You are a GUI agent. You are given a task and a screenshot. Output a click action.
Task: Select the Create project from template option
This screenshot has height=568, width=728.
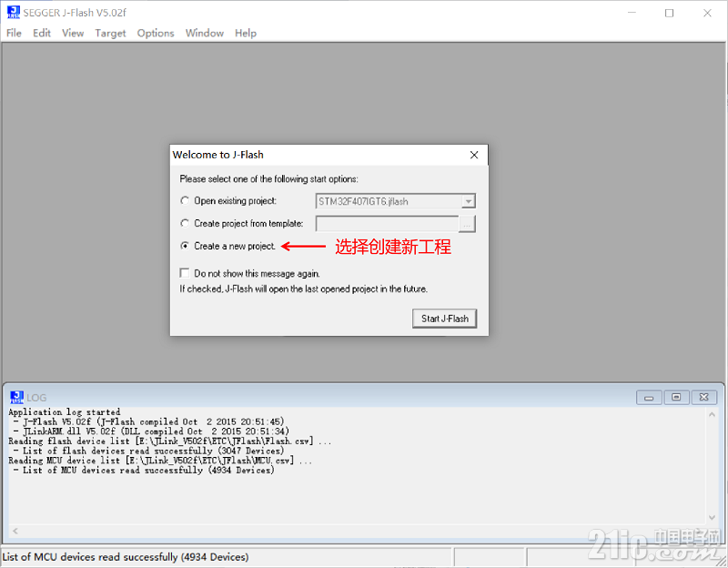click(x=185, y=223)
